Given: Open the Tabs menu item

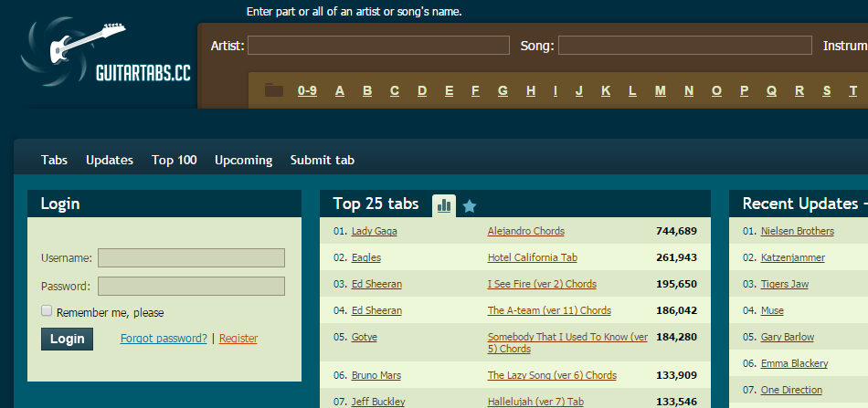Looking at the screenshot, I should click(x=54, y=161).
